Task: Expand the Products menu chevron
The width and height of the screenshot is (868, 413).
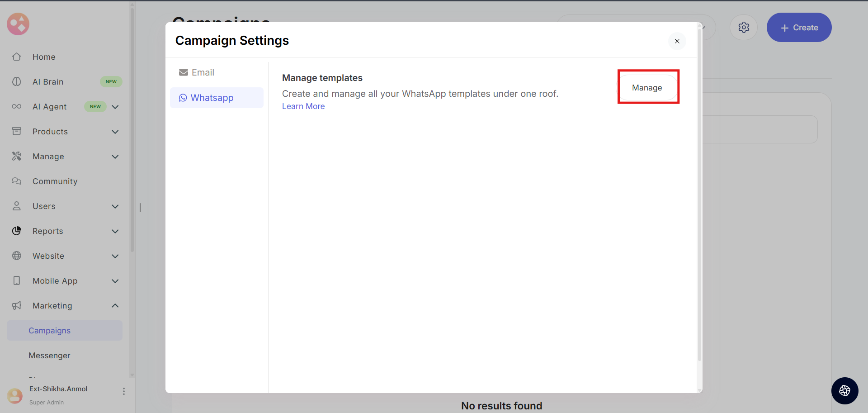Action: pos(115,132)
